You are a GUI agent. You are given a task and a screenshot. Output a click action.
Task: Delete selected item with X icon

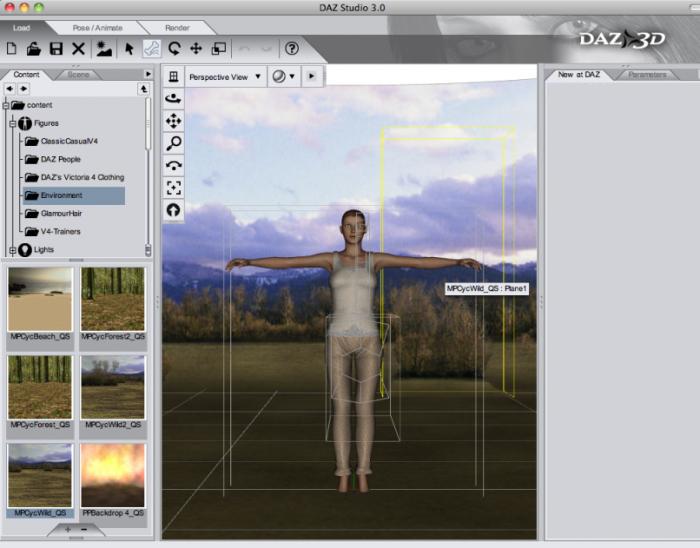[x=79, y=48]
